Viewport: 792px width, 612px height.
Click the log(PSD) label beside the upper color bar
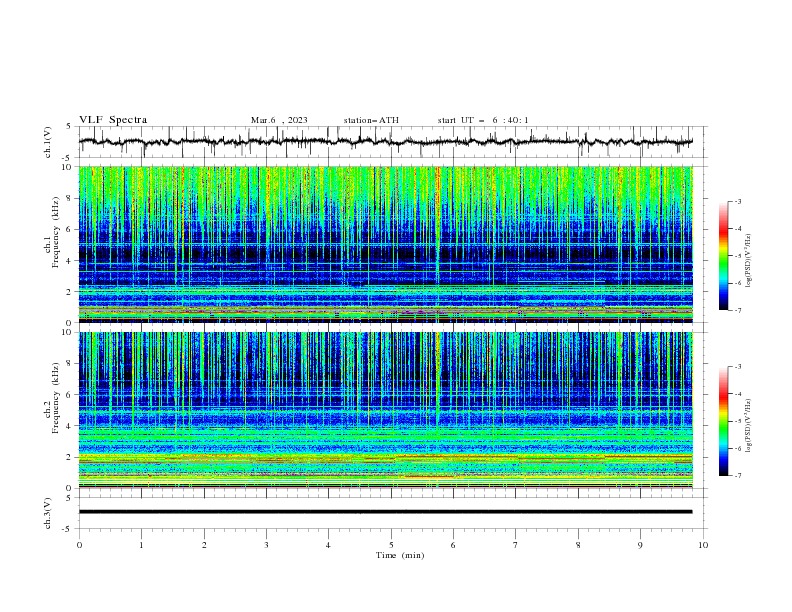pyautogui.click(x=749, y=261)
